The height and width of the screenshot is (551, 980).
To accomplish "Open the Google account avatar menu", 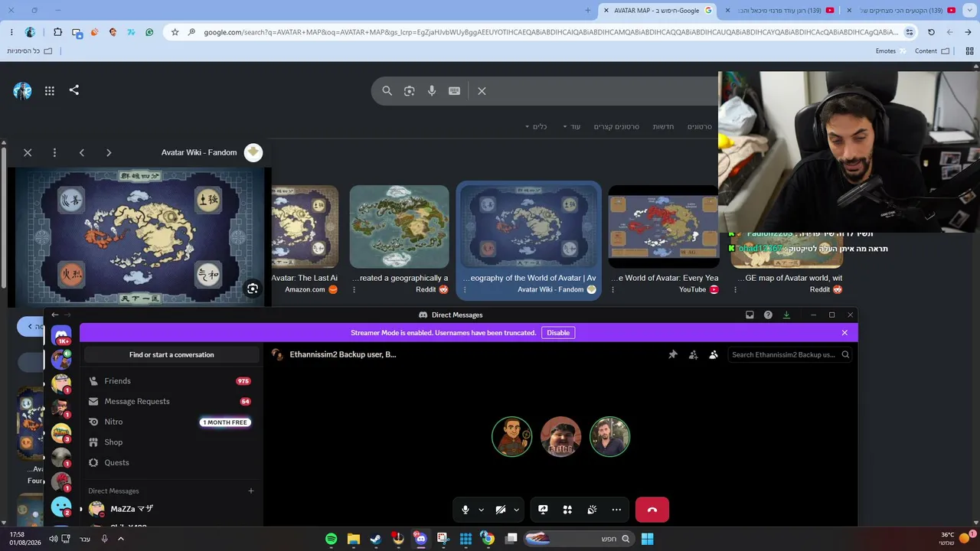I will [x=22, y=91].
